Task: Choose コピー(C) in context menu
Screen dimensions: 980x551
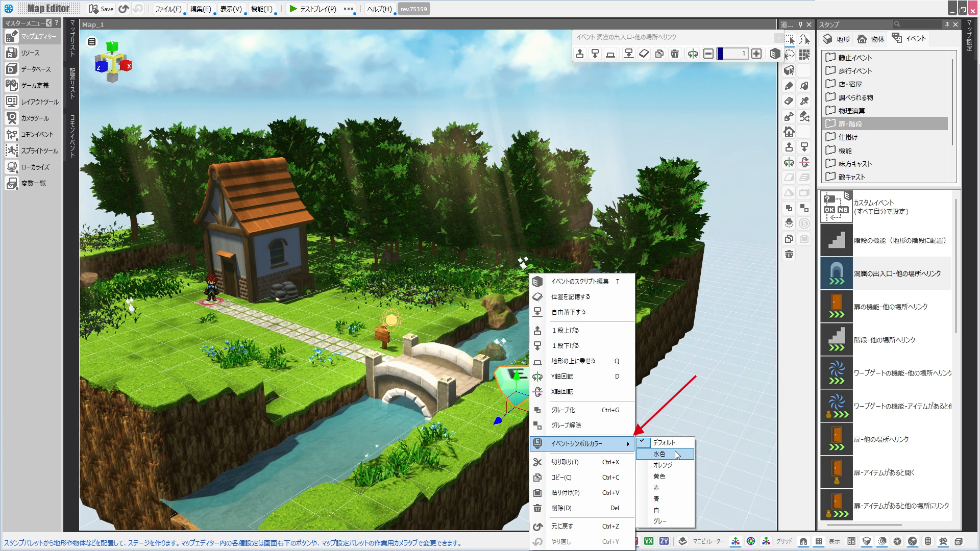Action: pos(582,477)
